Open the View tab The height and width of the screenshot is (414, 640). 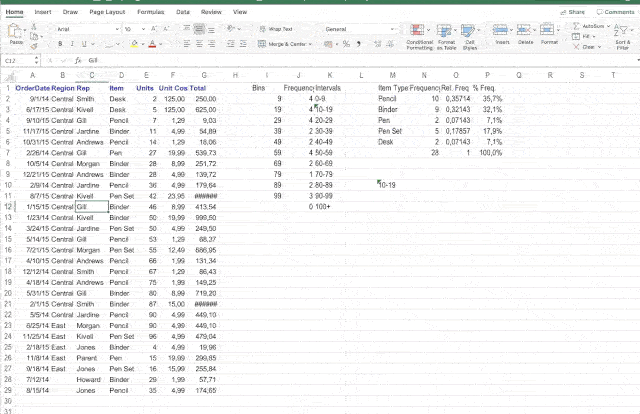click(x=240, y=12)
